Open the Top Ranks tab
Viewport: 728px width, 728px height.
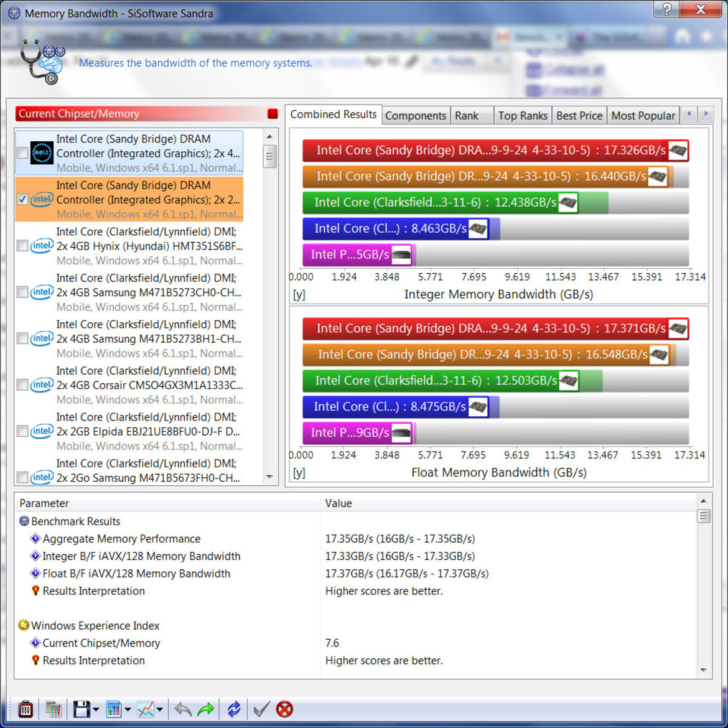click(522, 116)
